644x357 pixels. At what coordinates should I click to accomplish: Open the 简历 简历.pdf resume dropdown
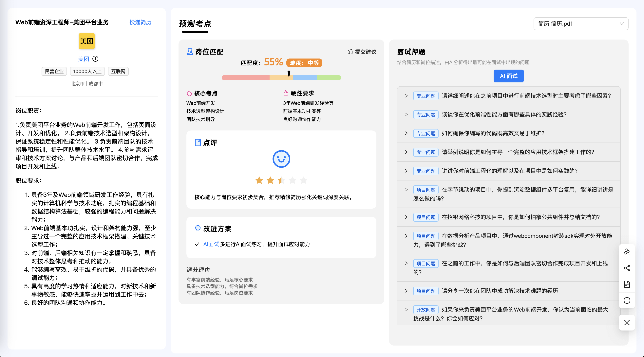point(581,24)
